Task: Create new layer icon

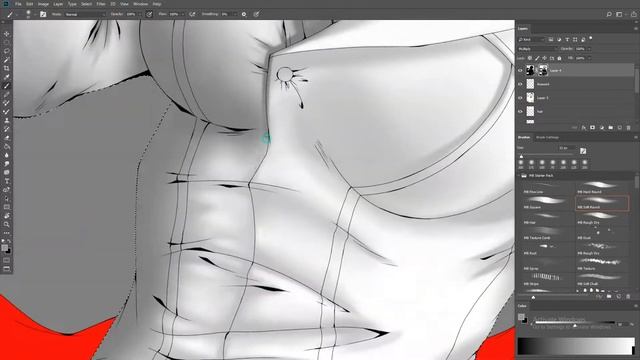Action: point(620,128)
